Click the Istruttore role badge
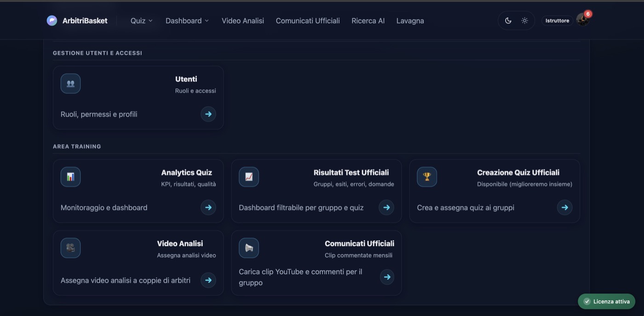 pyautogui.click(x=557, y=21)
